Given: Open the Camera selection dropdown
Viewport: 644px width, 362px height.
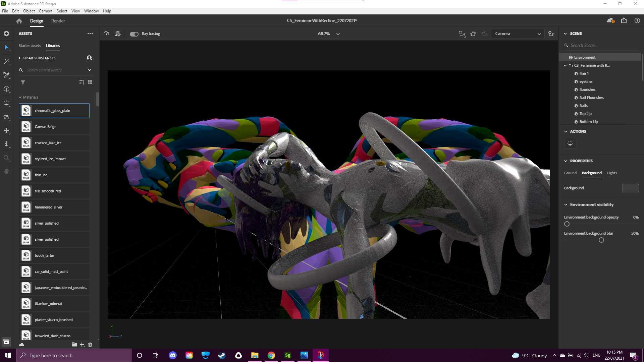Looking at the screenshot, I should coord(518,34).
